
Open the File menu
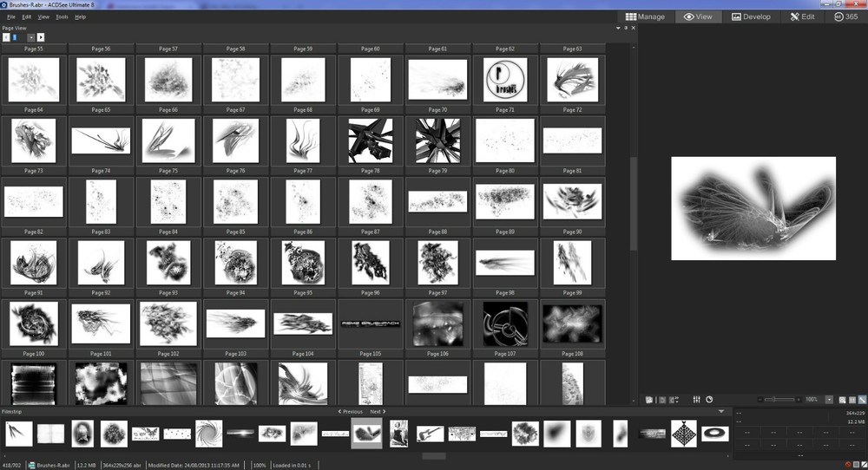tap(11, 17)
